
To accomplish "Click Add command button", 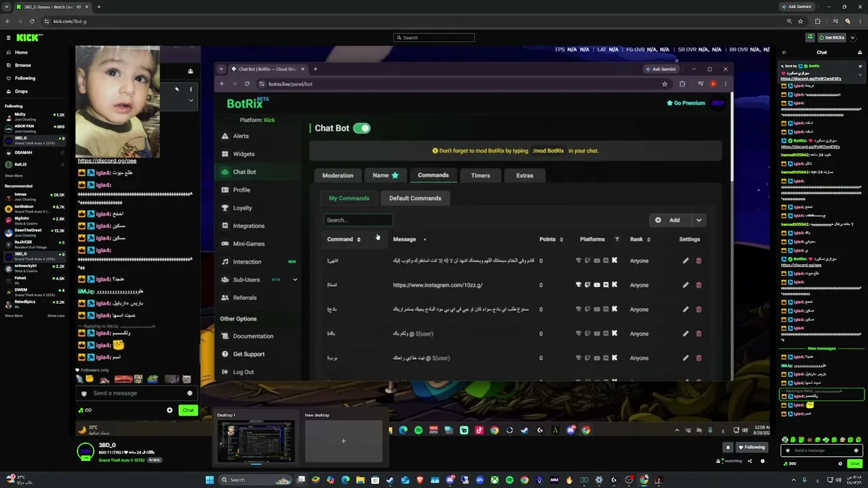I will tap(669, 220).
